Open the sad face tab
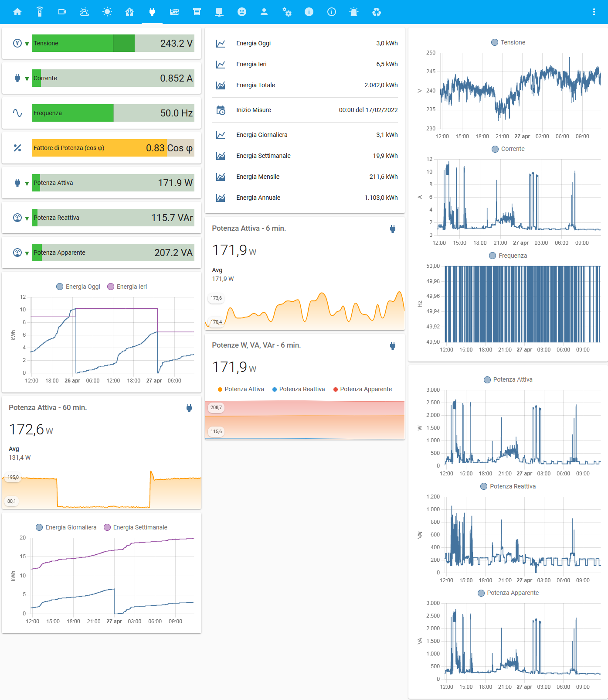 (x=242, y=12)
